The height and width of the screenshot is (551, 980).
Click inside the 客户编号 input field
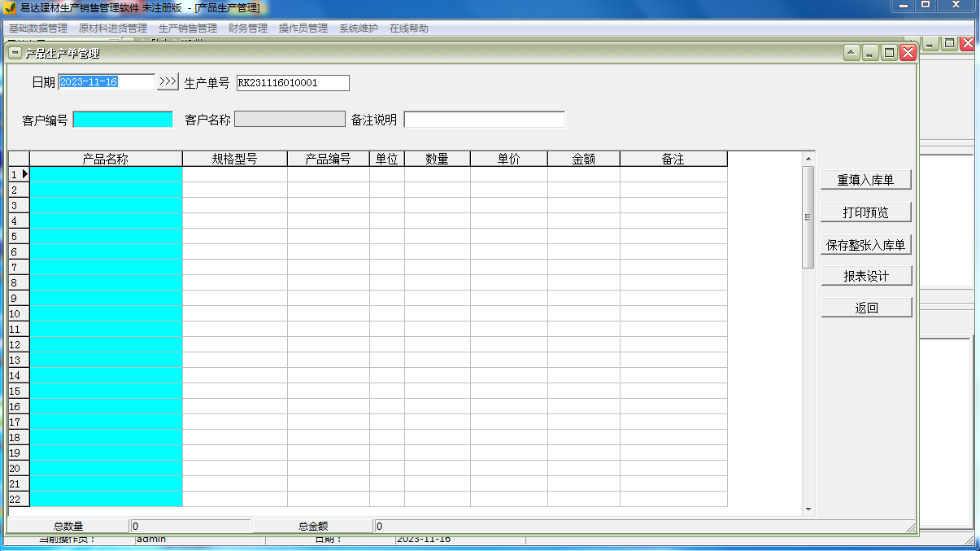(122, 118)
